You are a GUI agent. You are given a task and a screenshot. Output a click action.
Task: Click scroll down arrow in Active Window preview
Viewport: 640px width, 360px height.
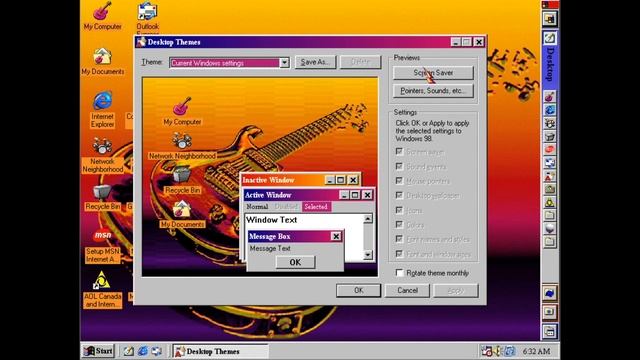click(x=368, y=255)
